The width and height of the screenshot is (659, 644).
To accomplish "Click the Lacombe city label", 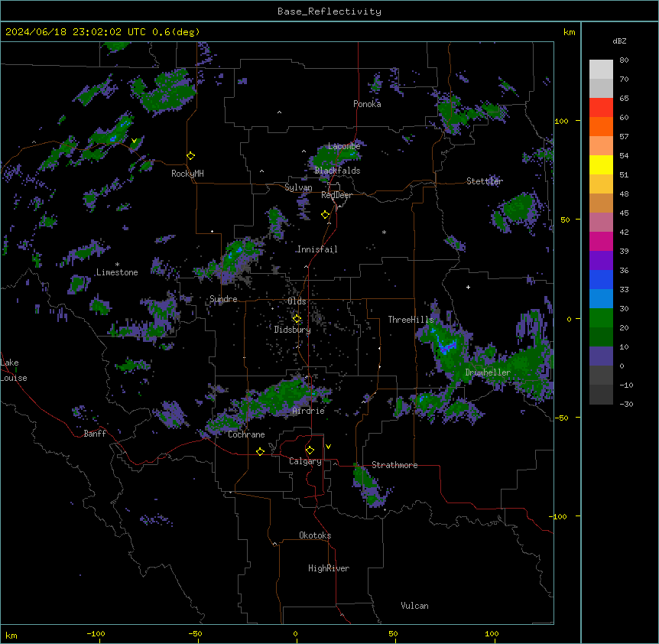I will coord(344,146).
